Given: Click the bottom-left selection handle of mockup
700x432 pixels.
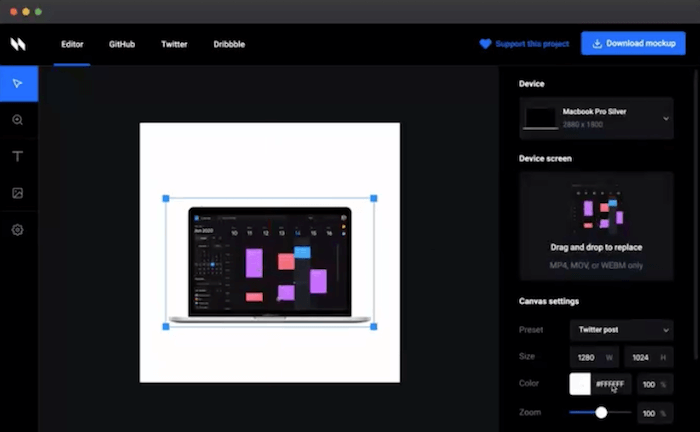Looking at the screenshot, I should click(x=166, y=326).
